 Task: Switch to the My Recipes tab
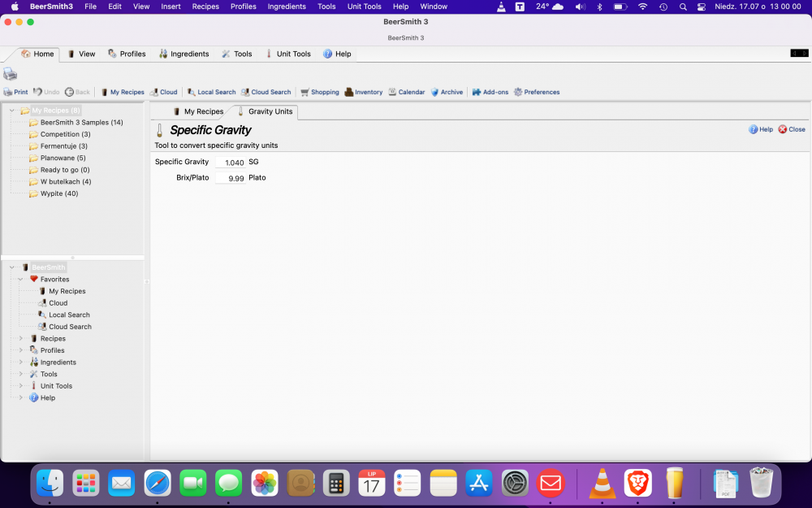198,111
